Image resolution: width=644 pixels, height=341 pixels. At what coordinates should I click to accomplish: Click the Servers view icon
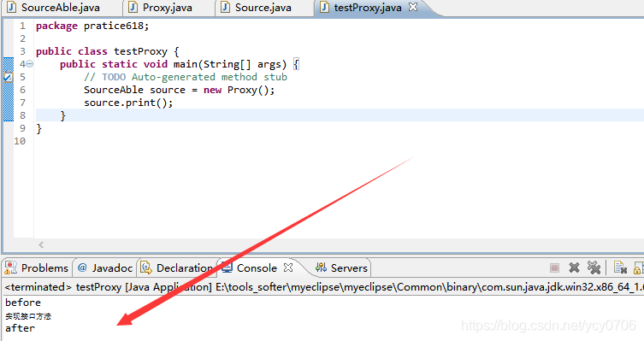point(322,268)
